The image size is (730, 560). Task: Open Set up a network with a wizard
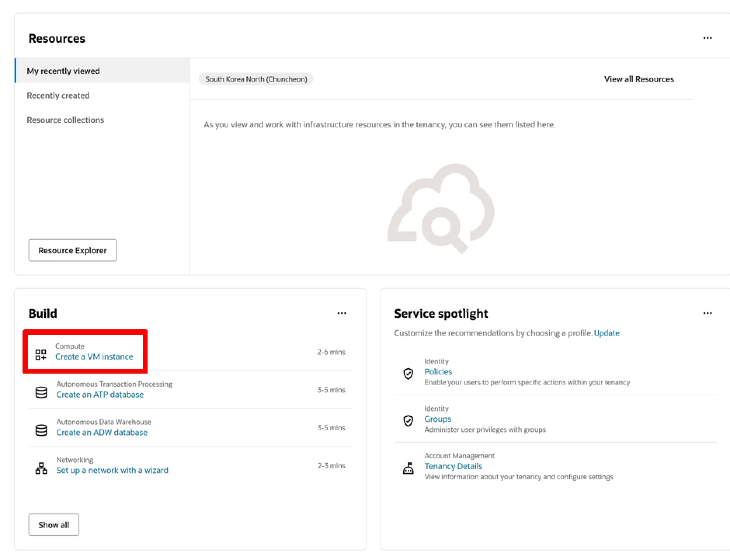point(112,470)
